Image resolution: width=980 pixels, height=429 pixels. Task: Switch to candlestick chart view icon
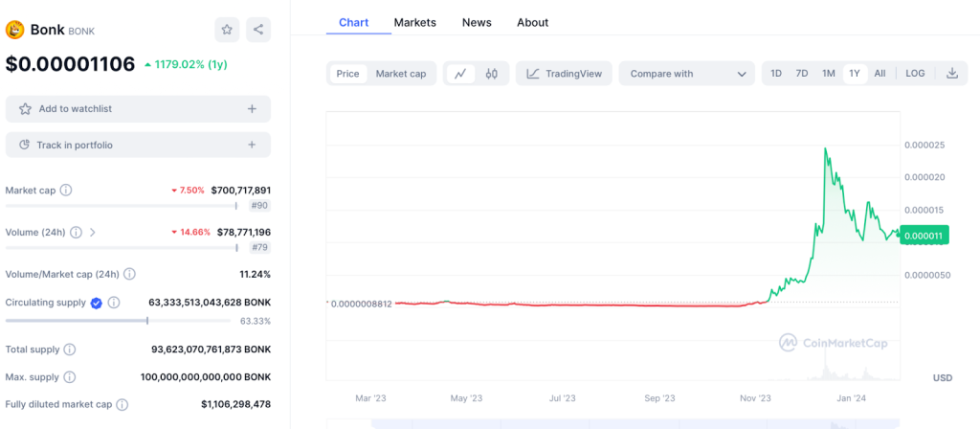pos(492,74)
